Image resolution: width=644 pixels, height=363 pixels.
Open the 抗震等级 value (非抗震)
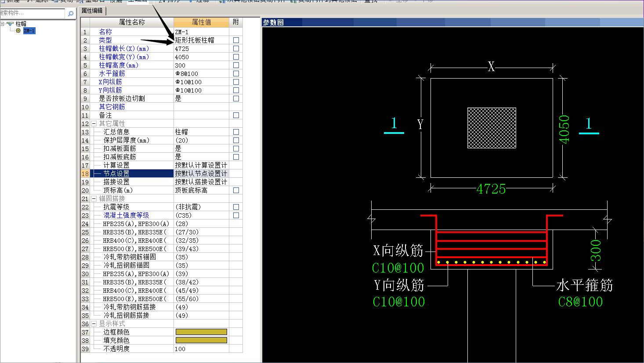201,207
